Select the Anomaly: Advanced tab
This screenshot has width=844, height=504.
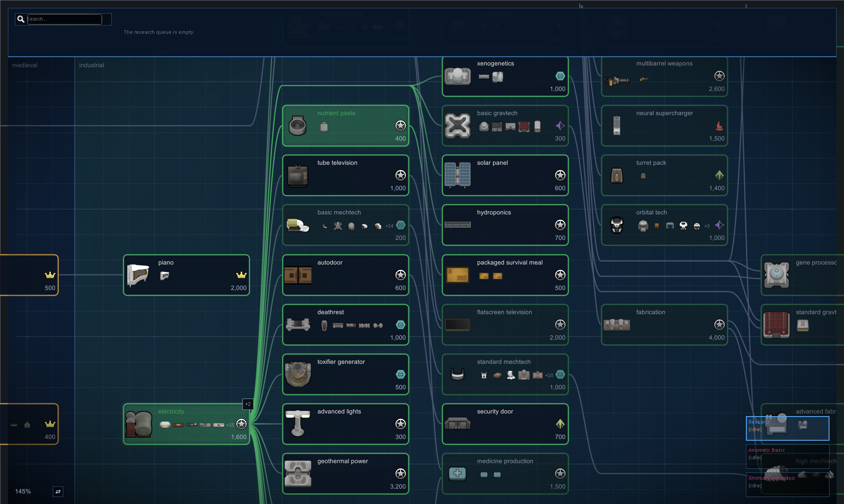pyautogui.click(x=787, y=484)
